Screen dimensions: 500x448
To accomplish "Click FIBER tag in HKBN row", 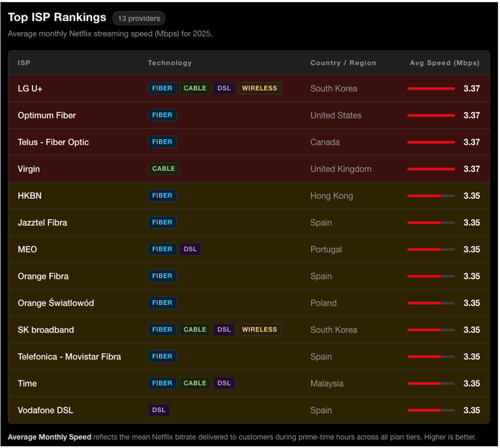I will (162, 196).
